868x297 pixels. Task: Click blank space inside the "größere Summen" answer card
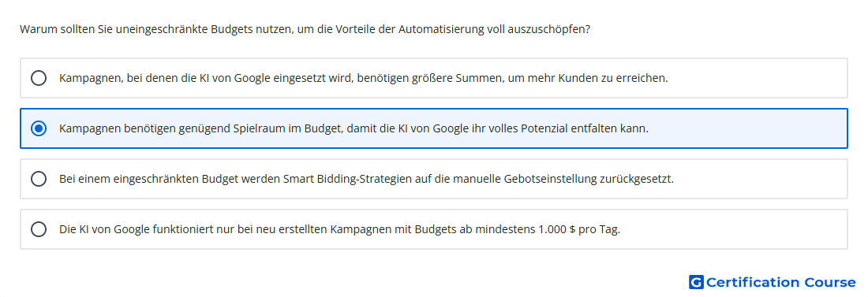[x=758, y=78]
